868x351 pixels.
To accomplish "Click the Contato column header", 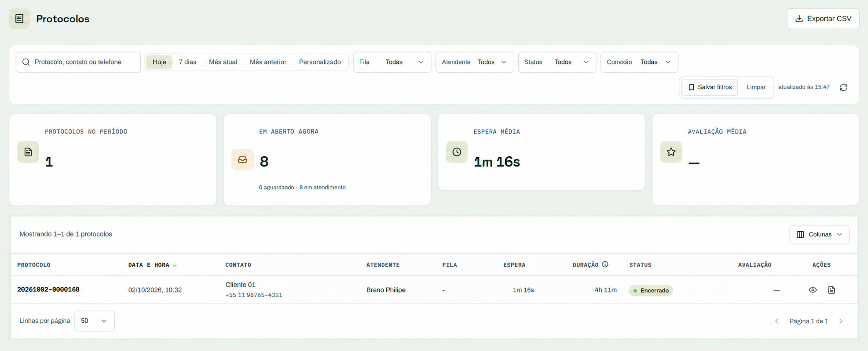I will pyautogui.click(x=238, y=265).
